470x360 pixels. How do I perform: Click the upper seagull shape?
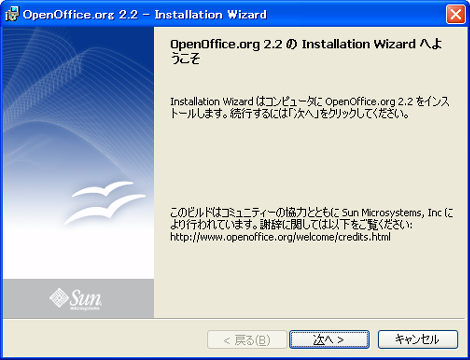[x=102, y=189]
